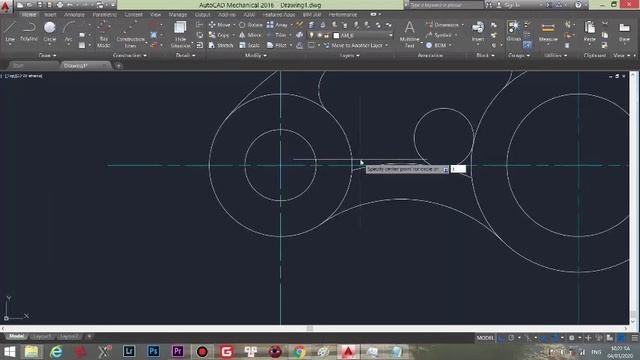Image resolution: width=640 pixels, height=360 pixels.
Task: Click the Hide Situation tool
Action: click(x=180, y=35)
